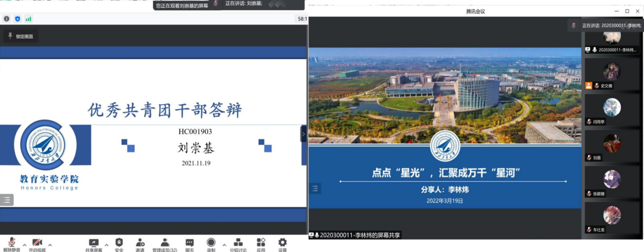Expand audio options arrow beside 解除静音
The width and height of the screenshot is (644, 252).
coord(24,244)
